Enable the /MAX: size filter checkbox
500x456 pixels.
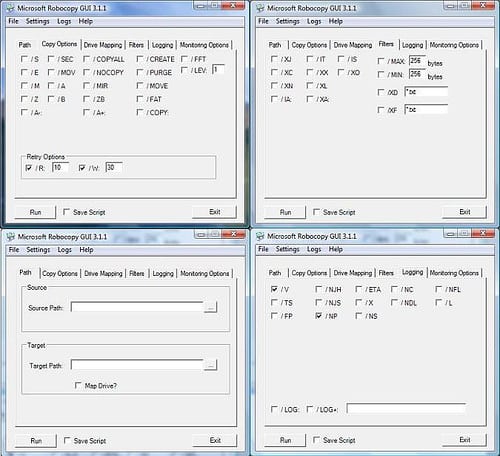click(x=381, y=61)
